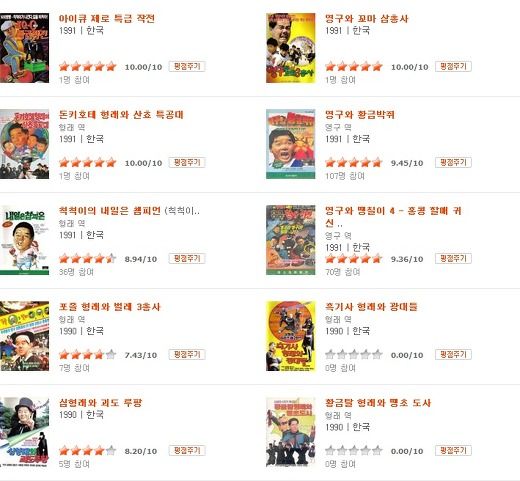Click the star rating of 포졸 형래와 벌레 3총사

click(87, 355)
